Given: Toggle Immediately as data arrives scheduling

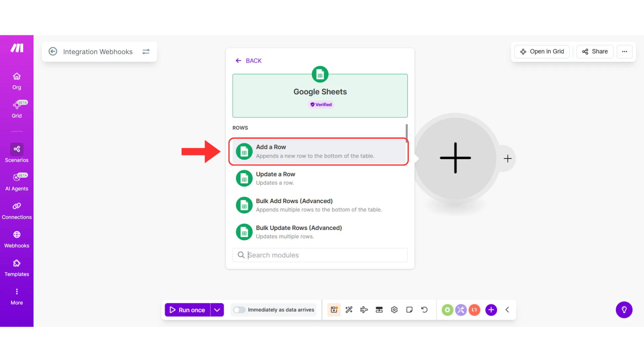Looking at the screenshot, I should [239, 310].
